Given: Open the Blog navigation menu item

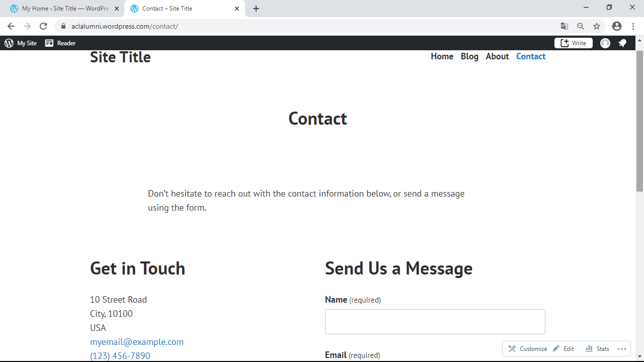Looking at the screenshot, I should click(x=469, y=56).
